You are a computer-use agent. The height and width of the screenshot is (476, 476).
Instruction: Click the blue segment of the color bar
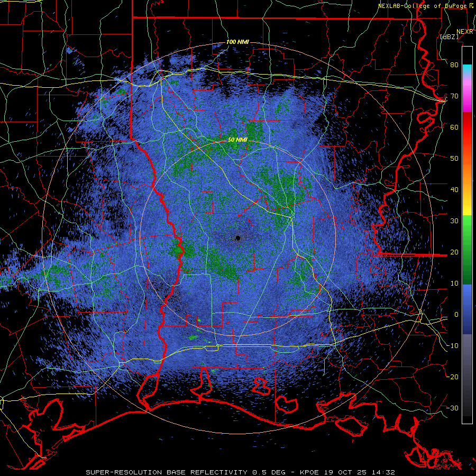pyautogui.click(x=467, y=309)
